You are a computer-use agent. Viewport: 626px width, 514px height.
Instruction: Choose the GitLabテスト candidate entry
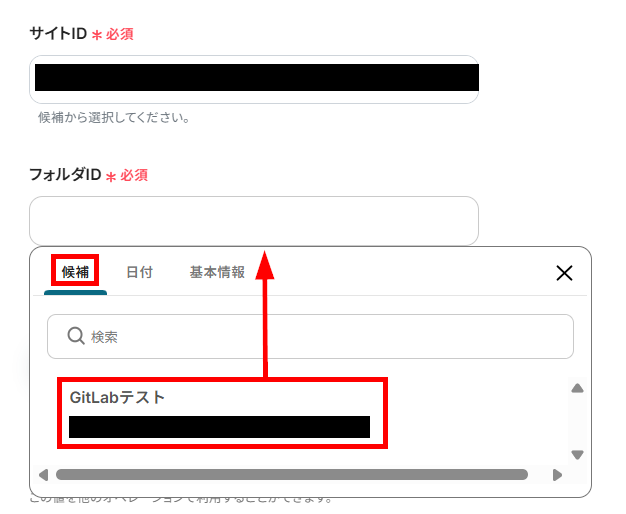(x=222, y=413)
